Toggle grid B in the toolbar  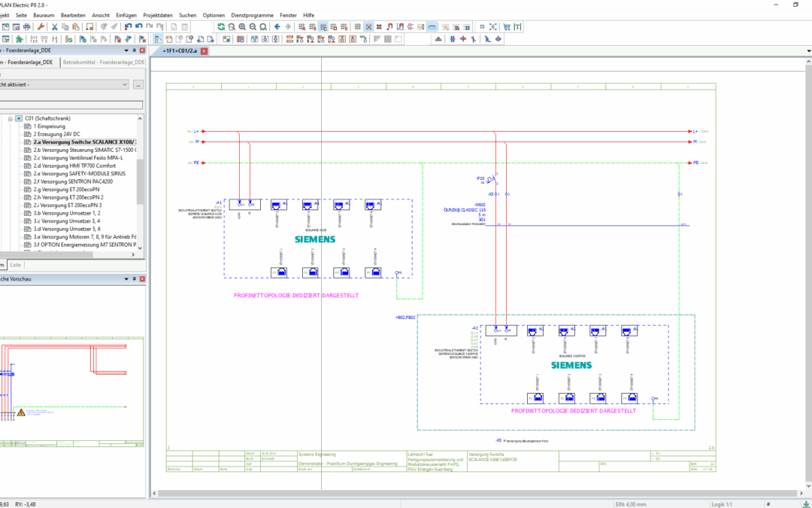tap(312, 27)
